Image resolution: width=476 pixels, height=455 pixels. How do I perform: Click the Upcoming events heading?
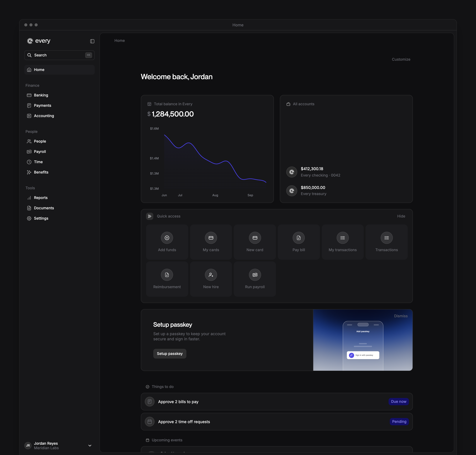164,440
